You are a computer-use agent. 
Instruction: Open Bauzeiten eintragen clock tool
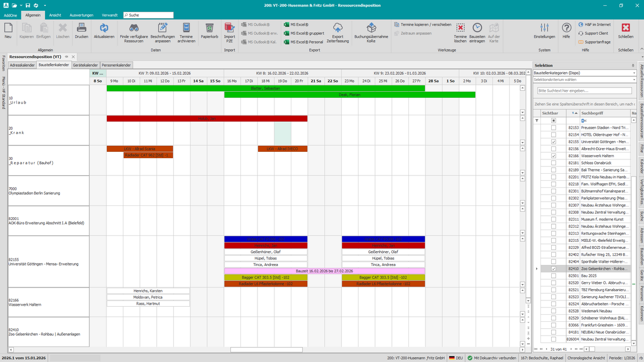[x=477, y=28]
